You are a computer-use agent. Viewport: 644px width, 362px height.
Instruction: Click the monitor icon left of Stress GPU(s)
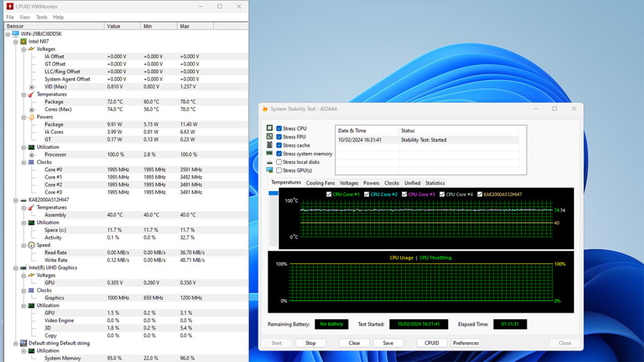(x=269, y=170)
